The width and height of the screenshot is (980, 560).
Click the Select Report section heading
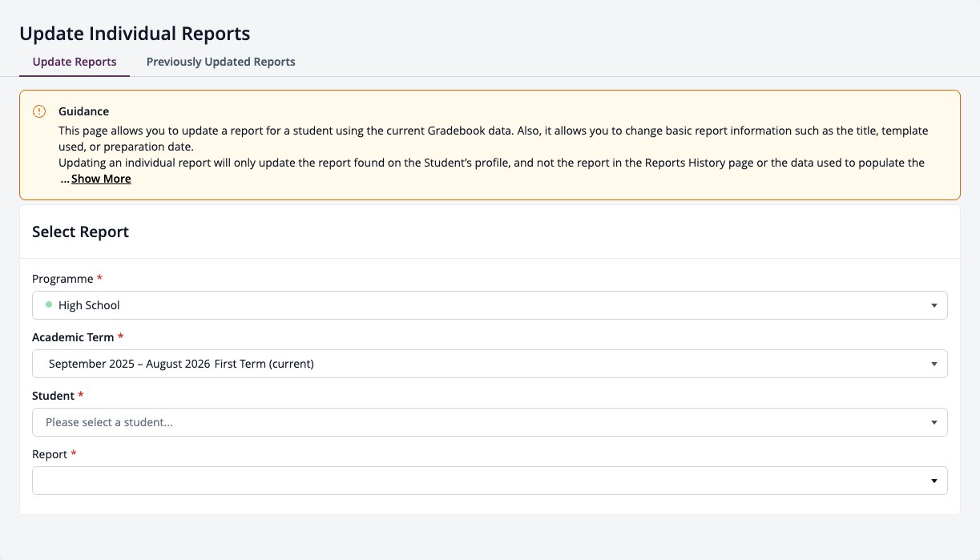(x=80, y=232)
